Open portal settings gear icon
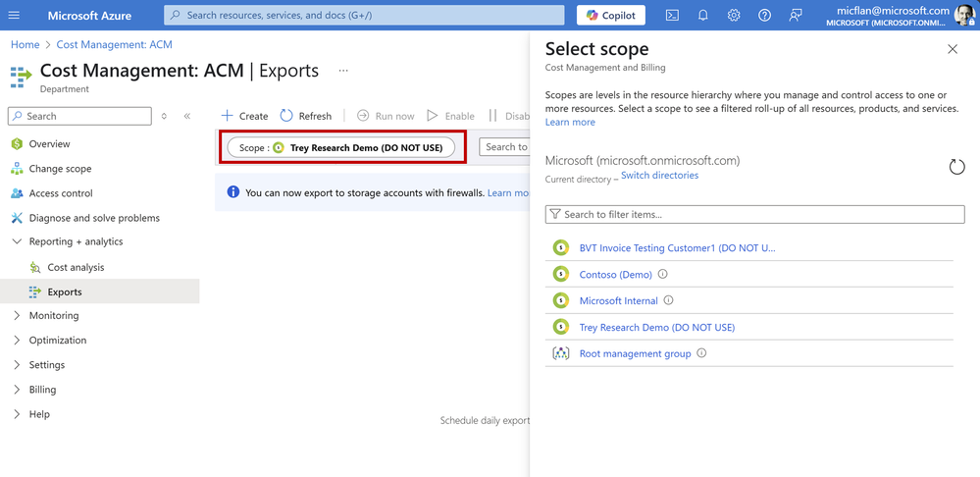This screenshot has height=477, width=980. click(734, 16)
